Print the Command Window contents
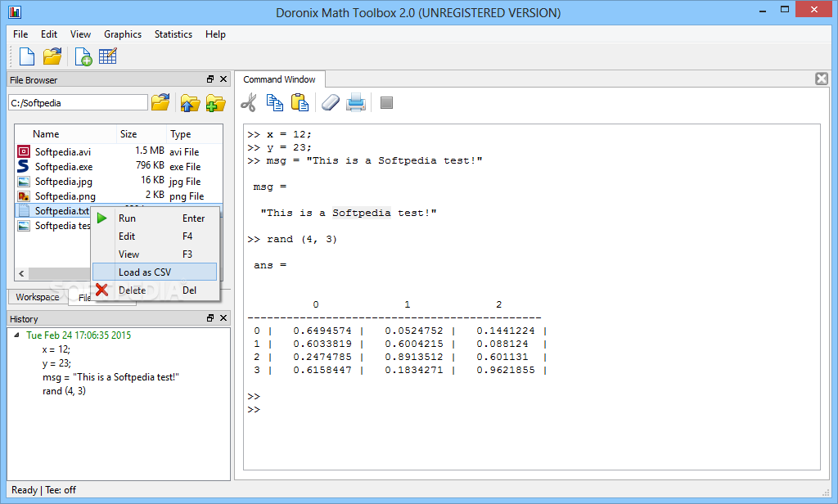Image resolution: width=838 pixels, height=504 pixels. pos(356,102)
